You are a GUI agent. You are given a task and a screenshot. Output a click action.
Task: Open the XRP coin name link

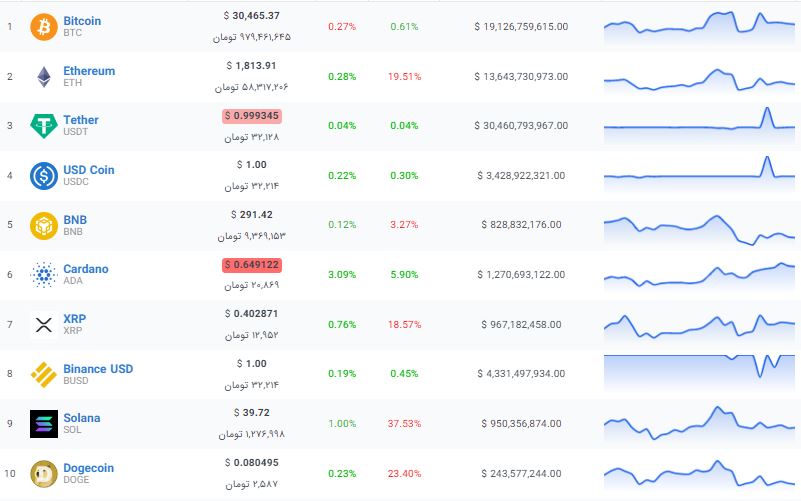(74, 319)
